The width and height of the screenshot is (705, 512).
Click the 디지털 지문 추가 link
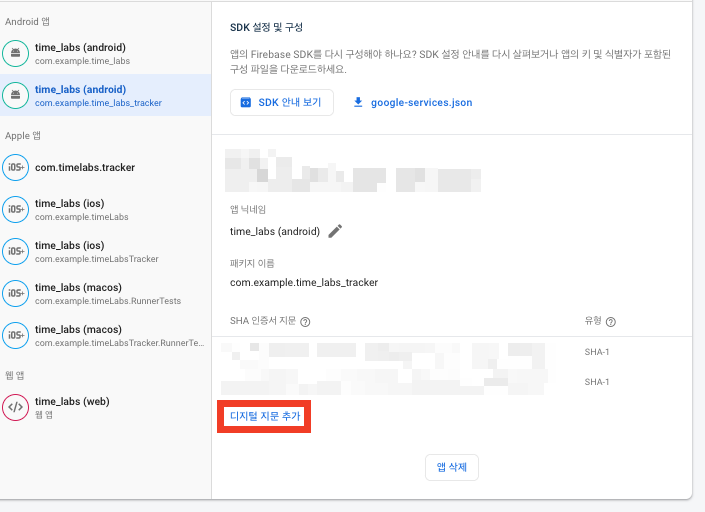click(265, 415)
